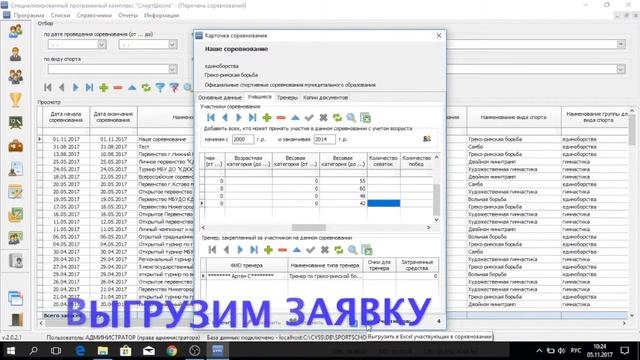Expand the competition date 'to' dropdown
640x360 pixels.
[x=172, y=44]
